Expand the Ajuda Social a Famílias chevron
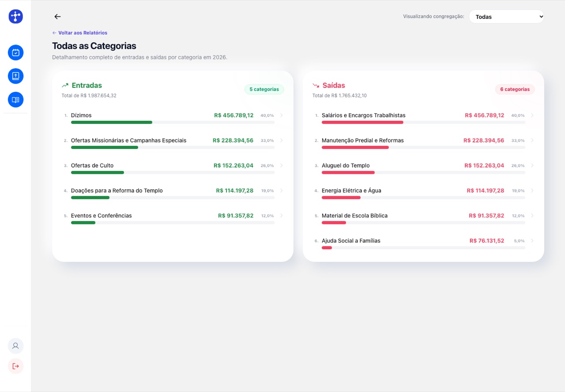Image resolution: width=565 pixels, height=392 pixels. click(x=532, y=241)
